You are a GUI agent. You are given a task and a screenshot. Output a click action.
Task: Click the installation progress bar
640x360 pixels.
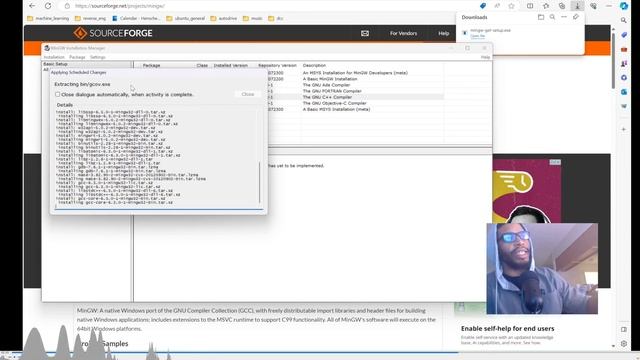click(159, 209)
